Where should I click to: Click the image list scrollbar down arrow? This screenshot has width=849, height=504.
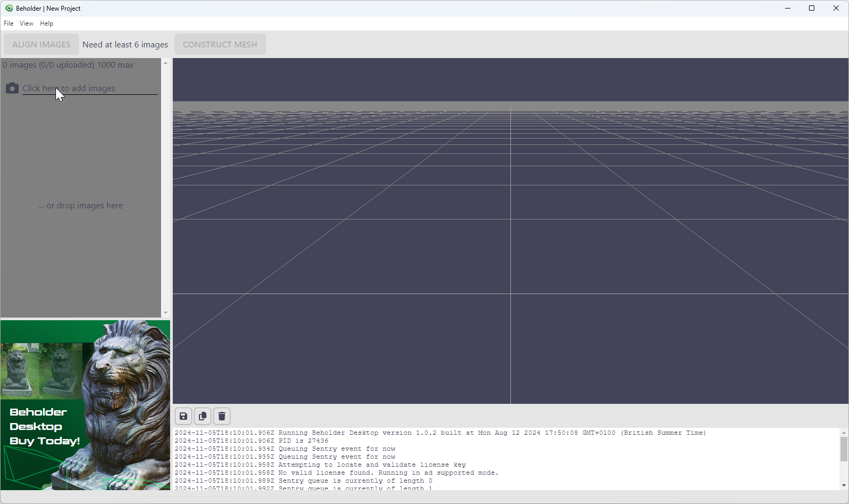[x=166, y=313]
